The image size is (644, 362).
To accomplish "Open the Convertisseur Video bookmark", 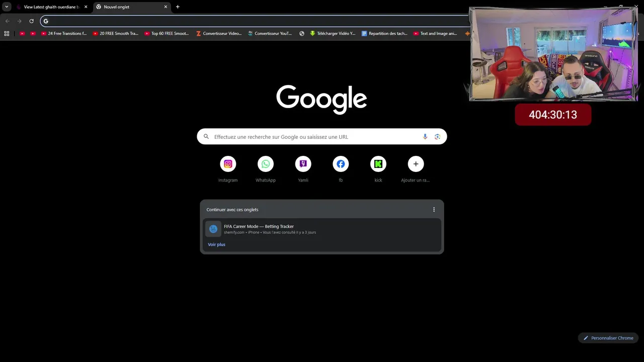I will tap(219, 34).
